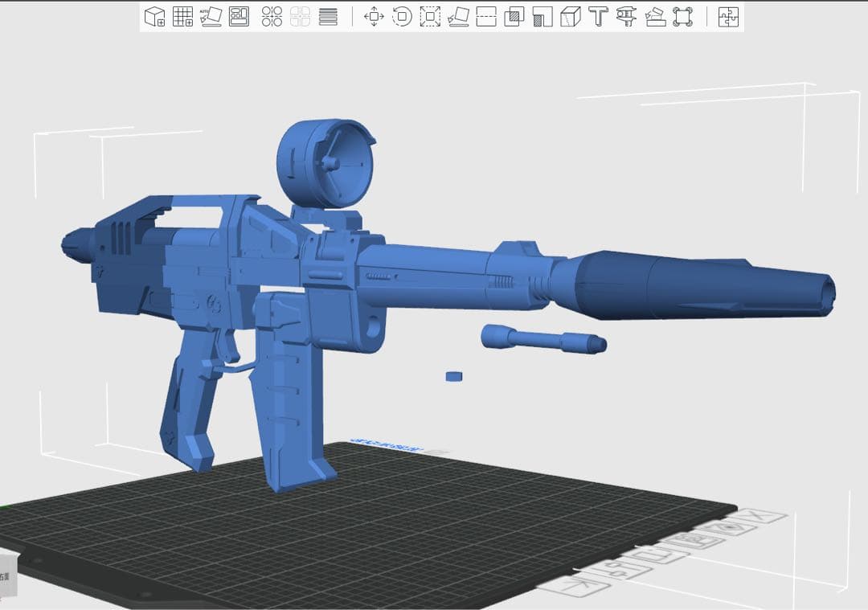
Task: Select the Move tool
Action: coord(374,17)
